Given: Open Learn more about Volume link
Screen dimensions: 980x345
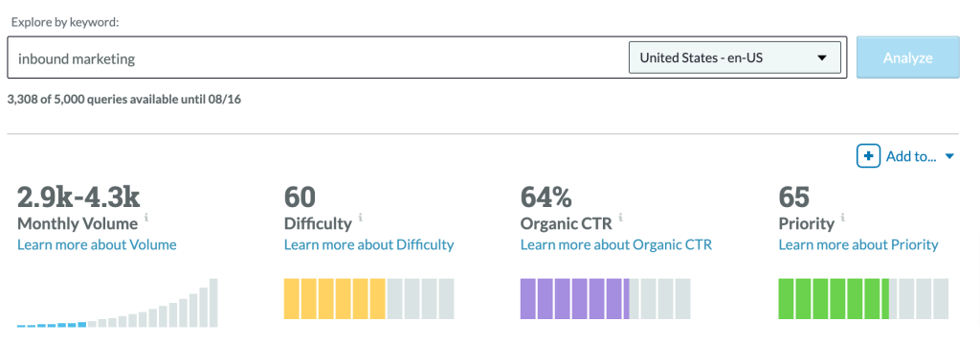Looking at the screenshot, I should pyautogui.click(x=97, y=244).
